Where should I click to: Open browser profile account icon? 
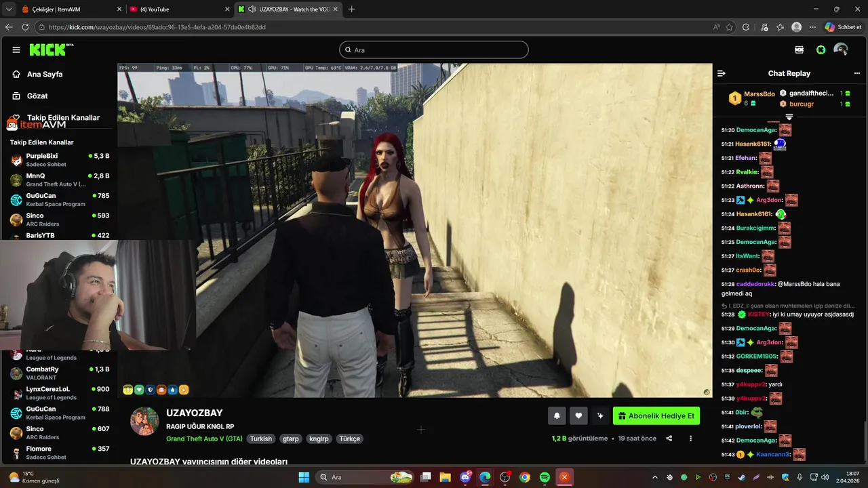(x=797, y=27)
